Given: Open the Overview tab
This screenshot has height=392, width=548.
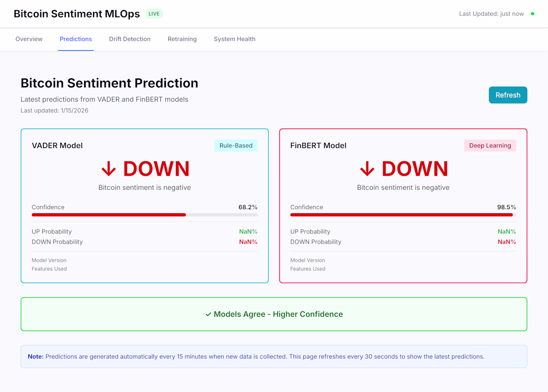Looking at the screenshot, I should 29,39.
